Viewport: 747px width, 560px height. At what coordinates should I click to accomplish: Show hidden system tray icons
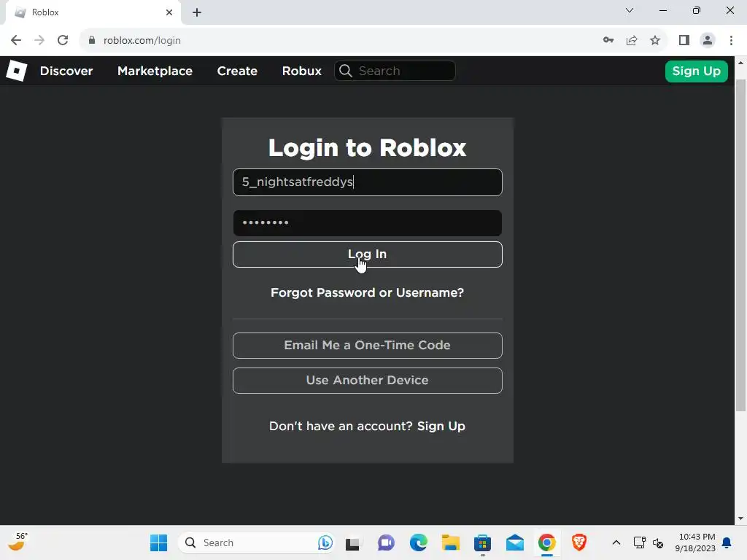pyautogui.click(x=616, y=542)
